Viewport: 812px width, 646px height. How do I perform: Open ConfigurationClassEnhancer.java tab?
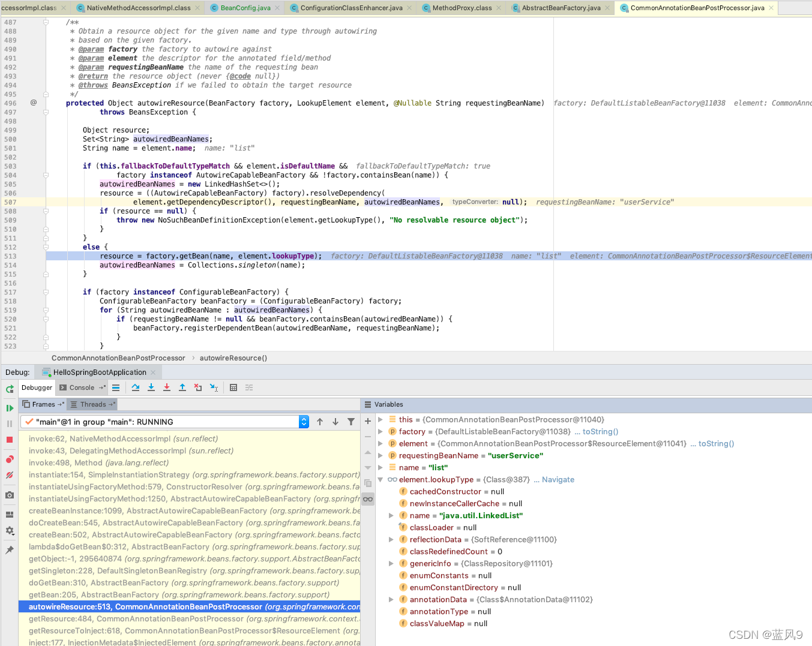click(352, 8)
